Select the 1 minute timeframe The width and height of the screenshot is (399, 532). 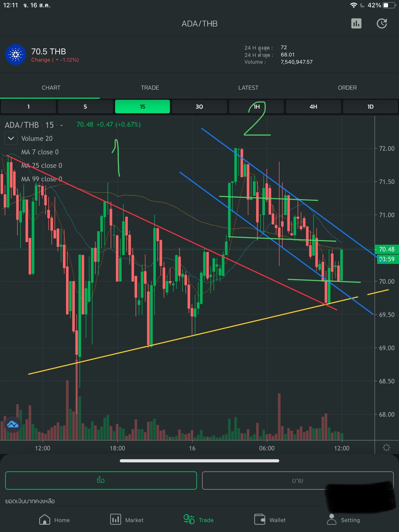28,106
